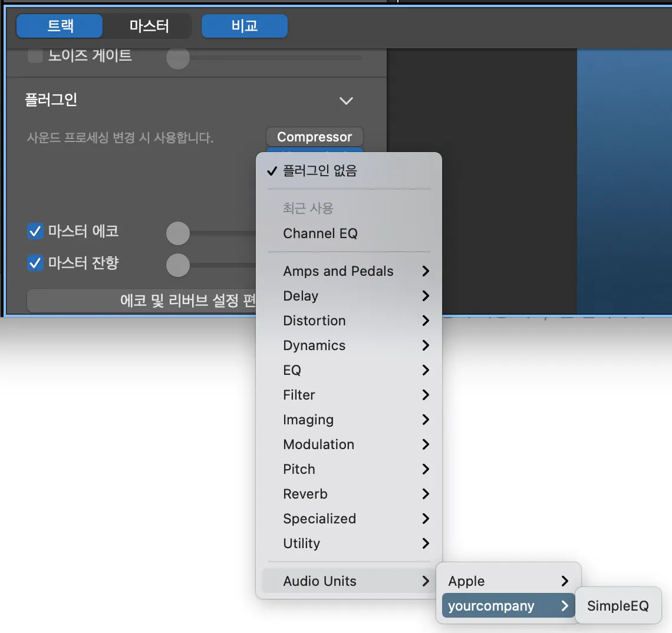672x633 pixels.
Task: Choose recently used Channel EQ
Action: (x=348, y=233)
